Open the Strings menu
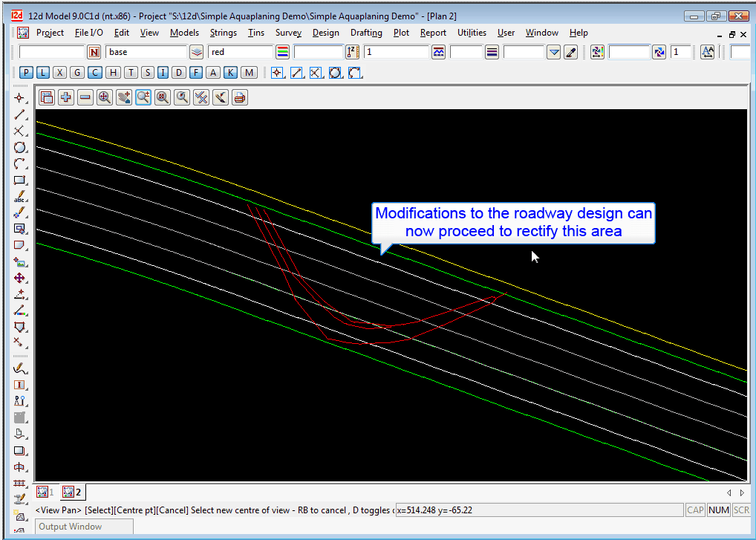Image resolution: width=756 pixels, height=540 pixels. 223,33
